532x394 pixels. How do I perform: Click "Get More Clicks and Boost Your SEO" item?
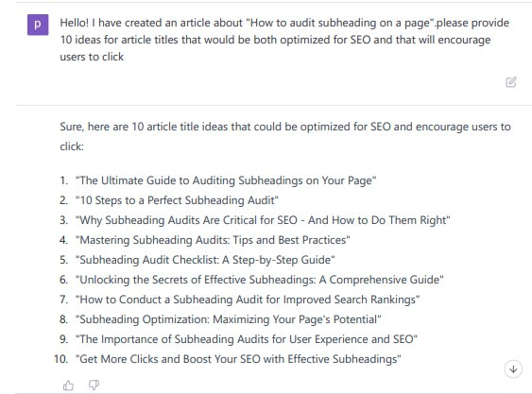238,359
